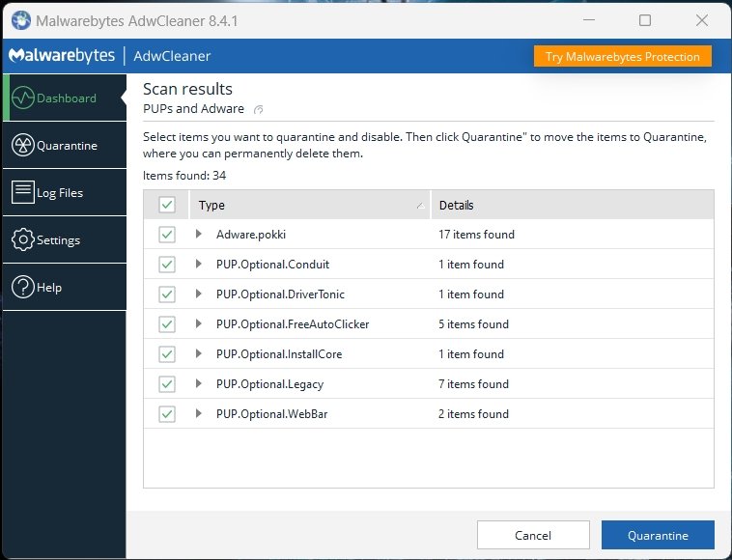Expand the PUP.Optional.FreeAutoClicker row arrow
Screen dimensions: 732x560
coord(199,323)
